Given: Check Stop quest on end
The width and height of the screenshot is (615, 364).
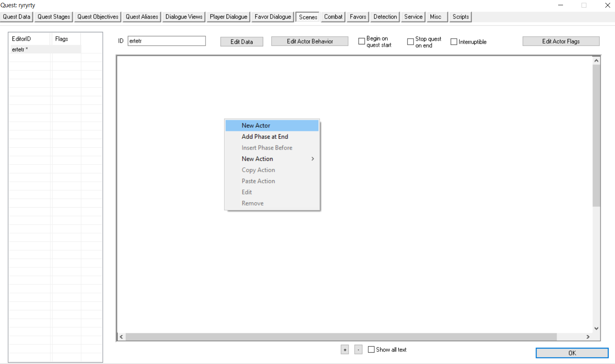Looking at the screenshot, I should (x=411, y=41).
